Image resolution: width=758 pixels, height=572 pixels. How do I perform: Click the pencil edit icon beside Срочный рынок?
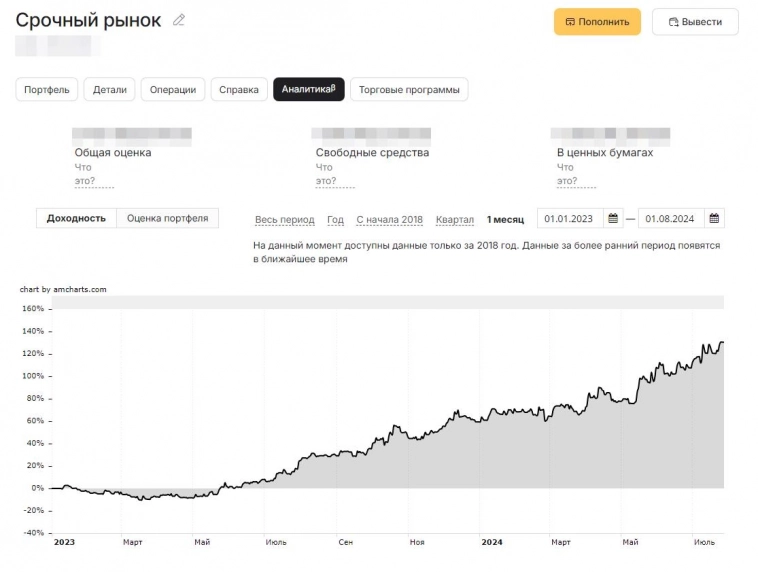click(x=179, y=20)
